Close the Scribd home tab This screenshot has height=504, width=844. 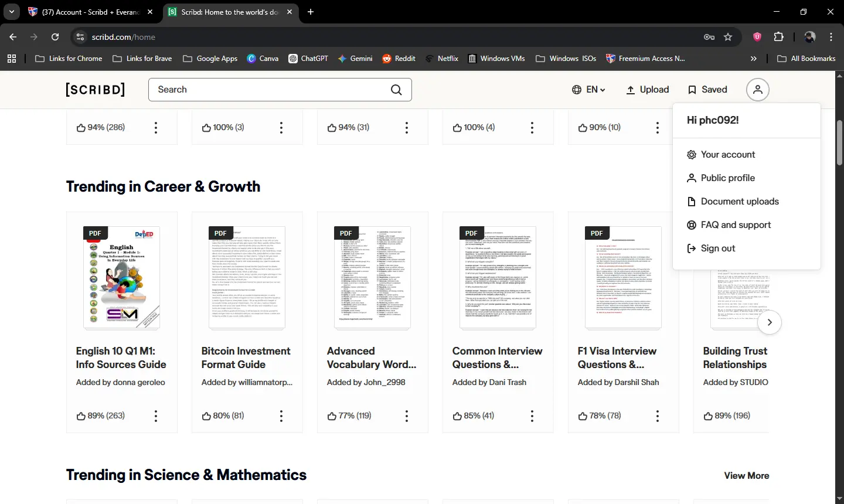coord(290,12)
